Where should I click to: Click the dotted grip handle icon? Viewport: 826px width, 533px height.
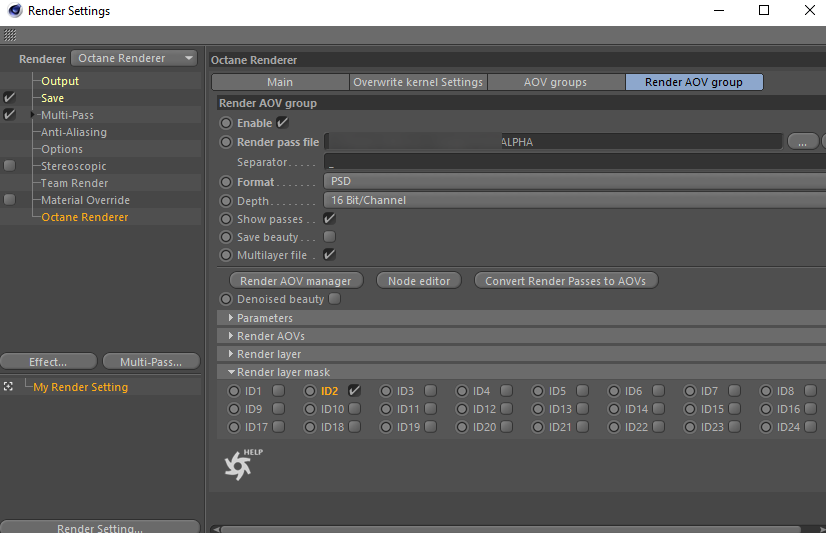click(x=10, y=35)
